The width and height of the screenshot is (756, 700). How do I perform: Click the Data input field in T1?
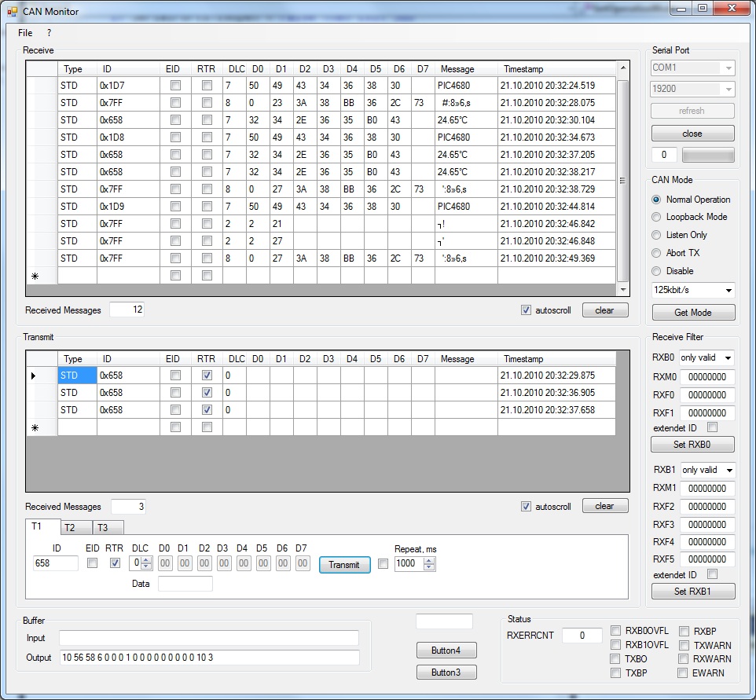click(x=185, y=584)
